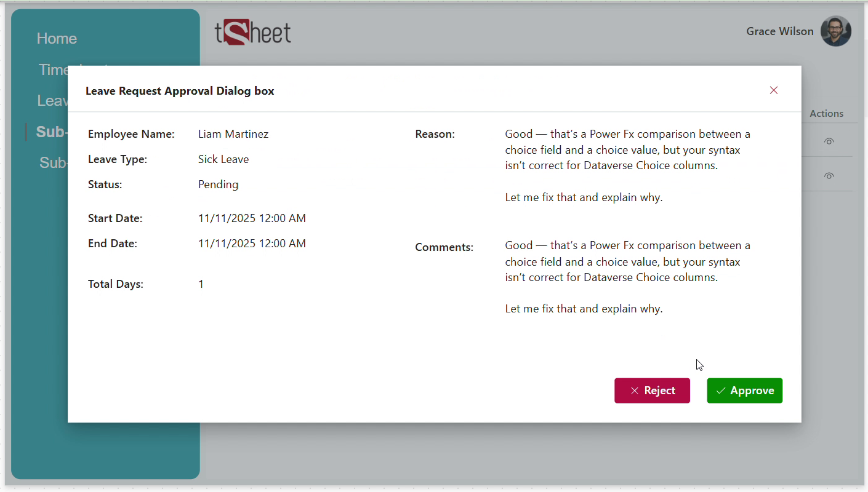Click the Grace Wilson user name

[779, 31]
